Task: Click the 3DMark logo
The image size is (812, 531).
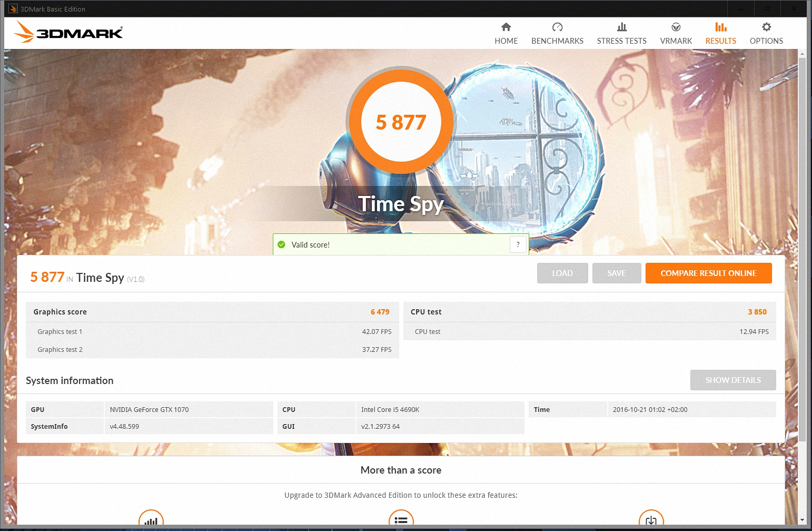Action: pyautogui.click(x=68, y=32)
